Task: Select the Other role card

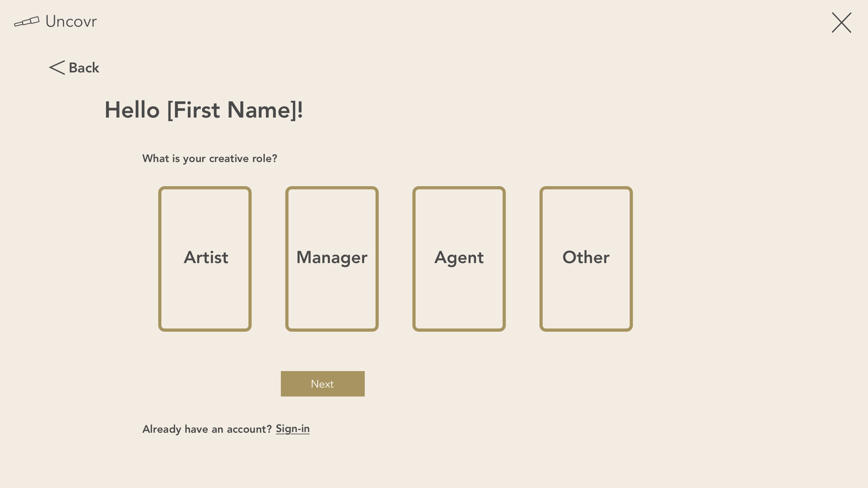Action: click(x=586, y=259)
